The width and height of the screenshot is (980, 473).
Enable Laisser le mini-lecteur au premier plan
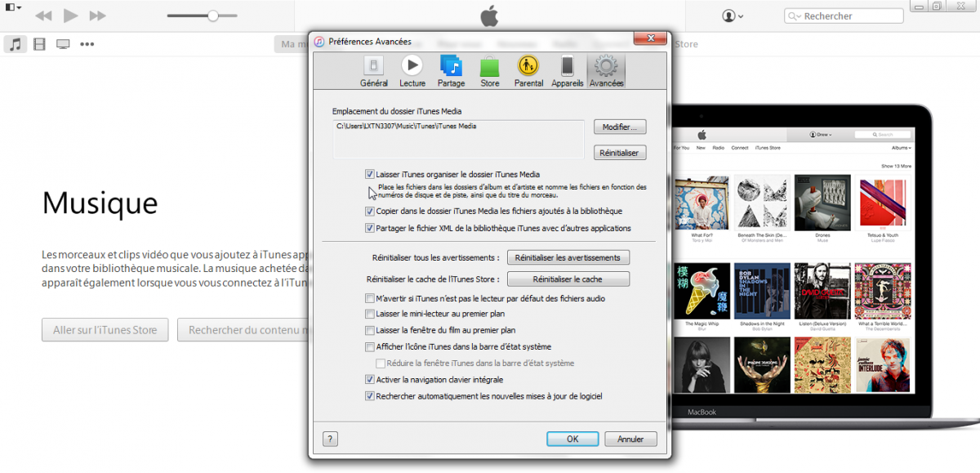tap(370, 314)
